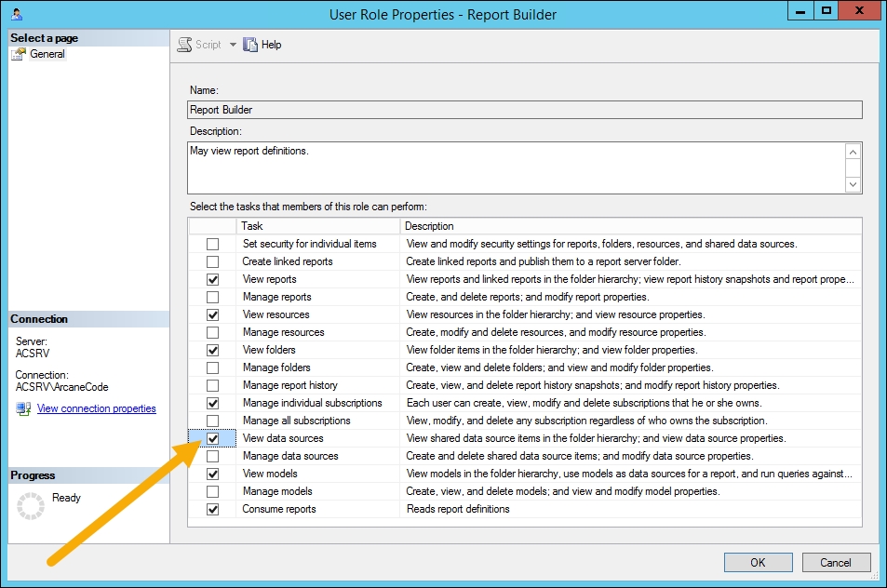Select the 'View models' task name
887x588 pixels.
point(270,474)
